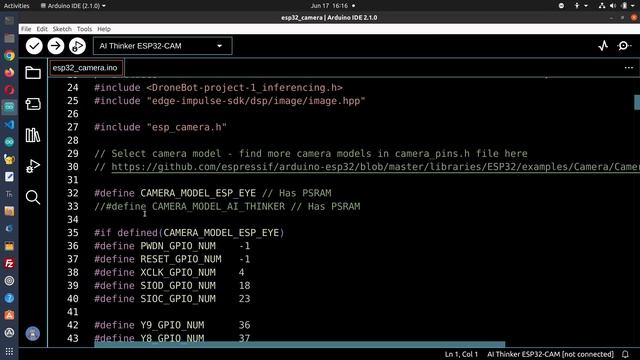640x360 pixels.
Task: Click the accessibility icon in top bar
Action: click(x=577, y=6)
